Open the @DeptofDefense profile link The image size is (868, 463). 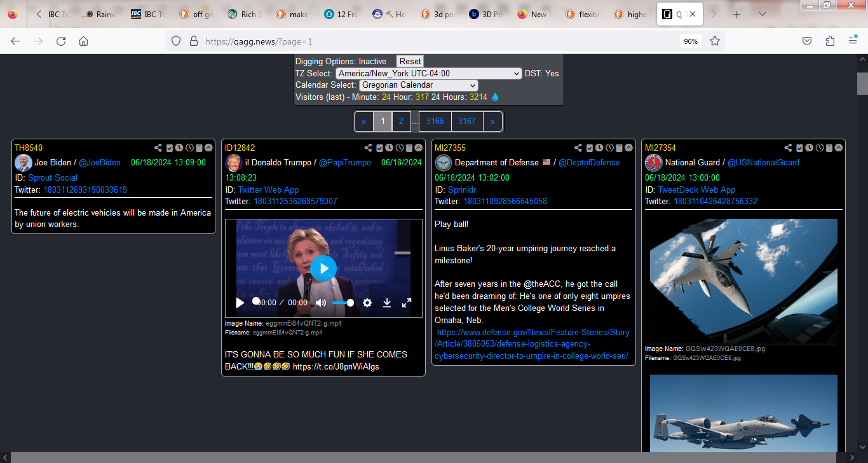(x=589, y=162)
